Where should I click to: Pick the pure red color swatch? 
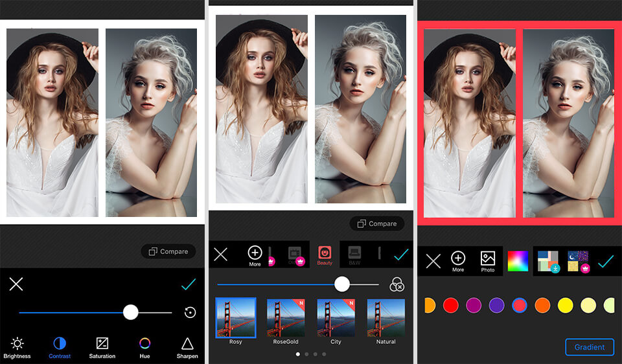point(451,305)
